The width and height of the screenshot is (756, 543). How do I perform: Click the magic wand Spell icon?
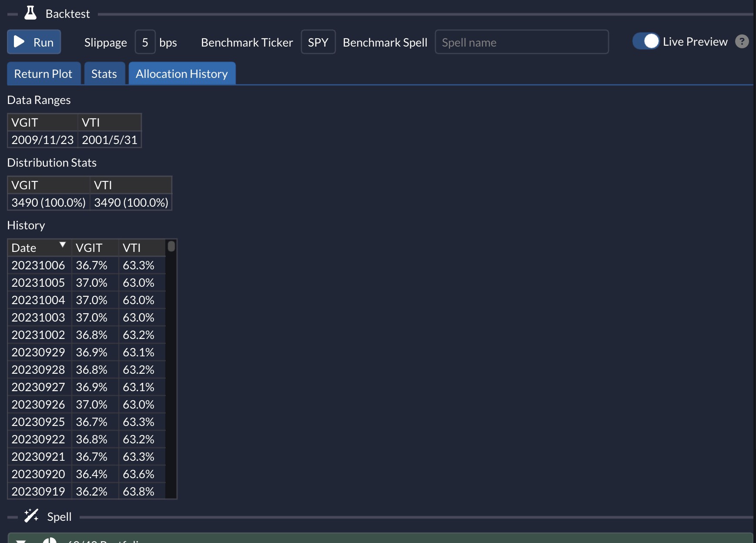pos(31,516)
